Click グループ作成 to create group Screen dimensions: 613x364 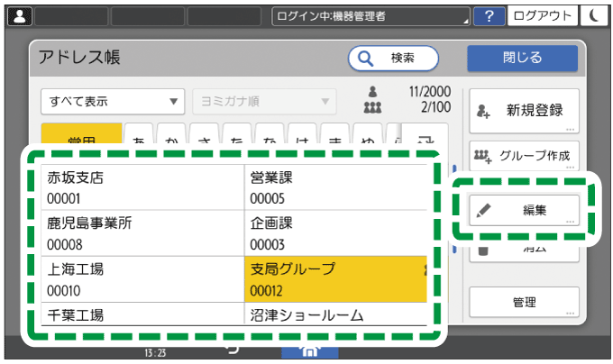pos(524,156)
